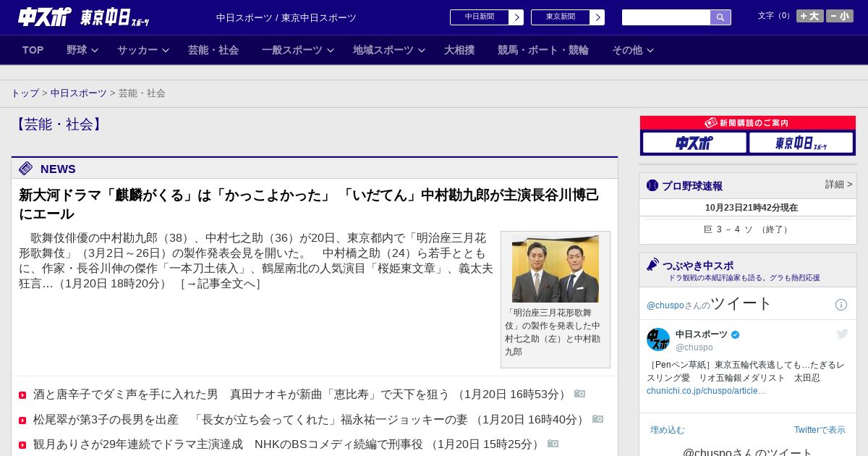Image resolution: width=868 pixels, height=456 pixels.
Task: Click the kabuki actors photo thumbnail
Action: point(556,269)
